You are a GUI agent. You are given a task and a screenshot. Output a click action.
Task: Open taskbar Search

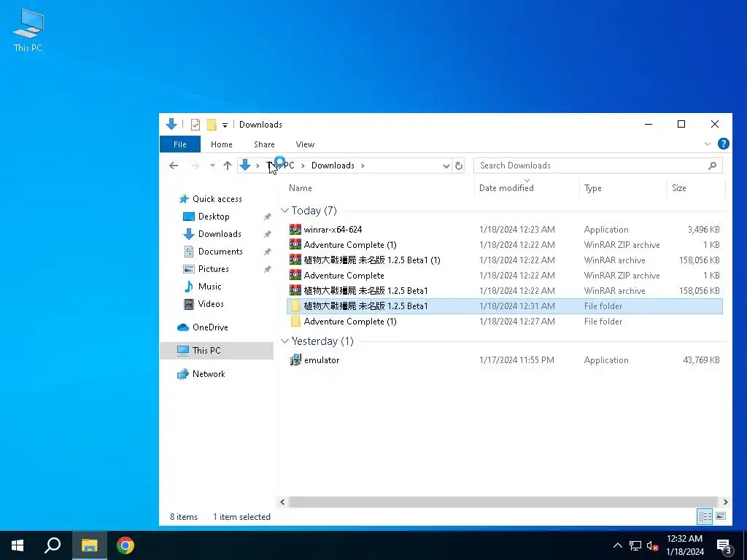pos(53,545)
